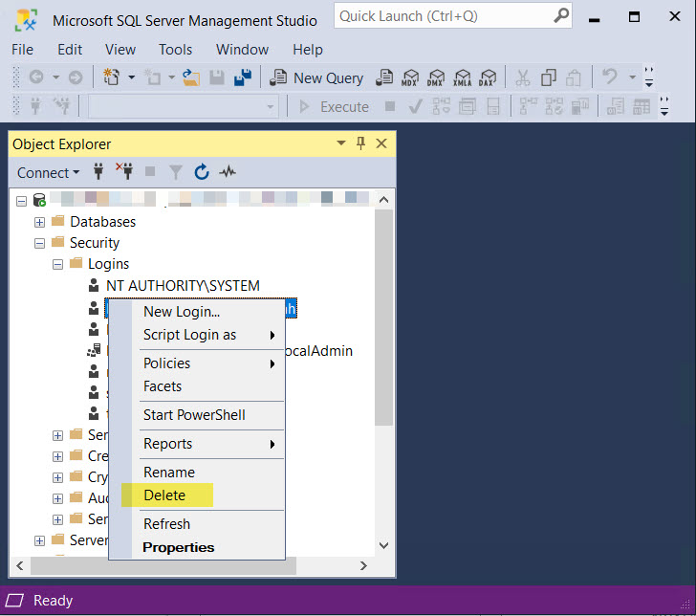The height and width of the screenshot is (616, 696).
Task: Click the Open File folder icon
Action: [191, 77]
